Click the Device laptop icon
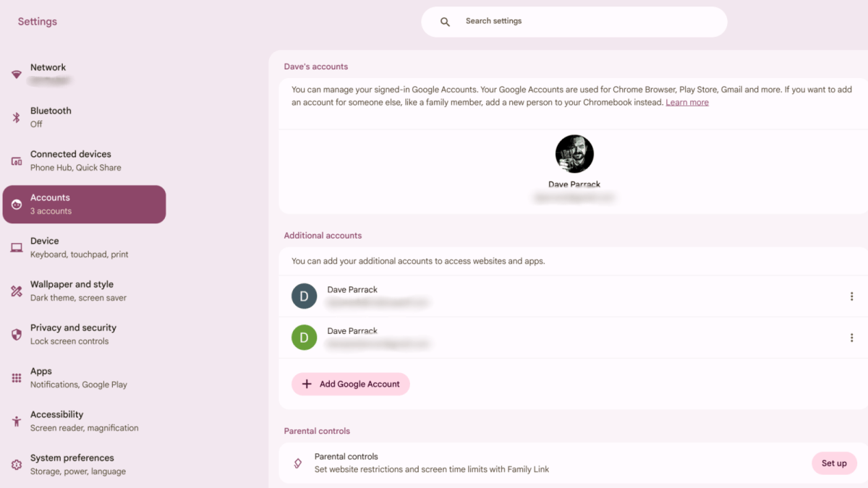The height and width of the screenshot is (488, 868). point(17,248)
